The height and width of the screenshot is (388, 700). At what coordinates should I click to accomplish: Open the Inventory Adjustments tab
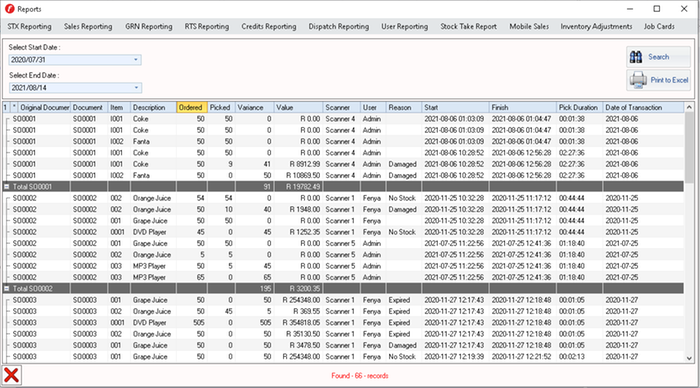point(596,26)
